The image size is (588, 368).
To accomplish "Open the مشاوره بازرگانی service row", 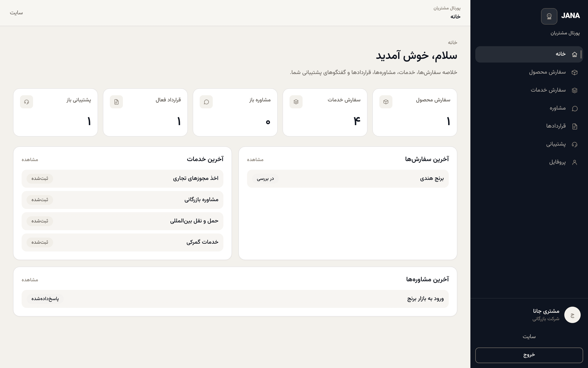I will click(x=122, y=200).
